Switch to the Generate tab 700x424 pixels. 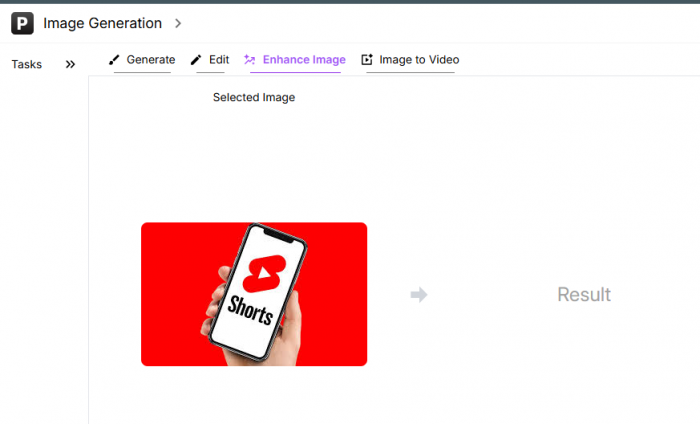coord(142,60)
